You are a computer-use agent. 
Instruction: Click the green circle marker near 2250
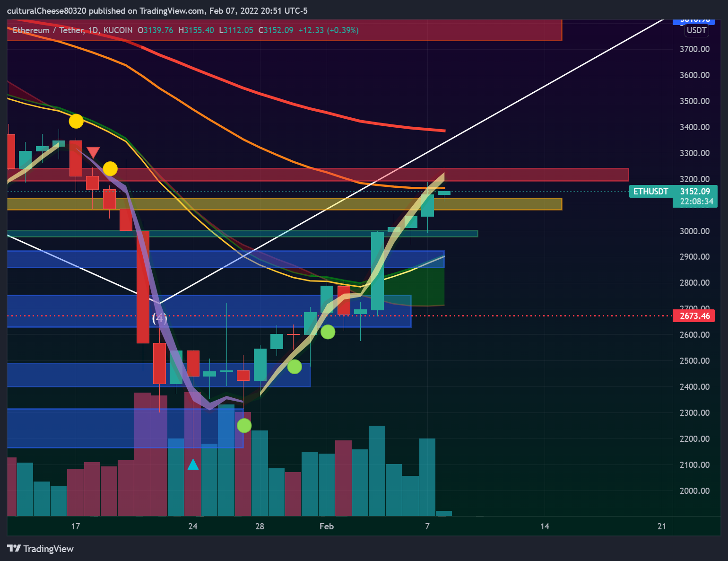click(x=244, y=426)
